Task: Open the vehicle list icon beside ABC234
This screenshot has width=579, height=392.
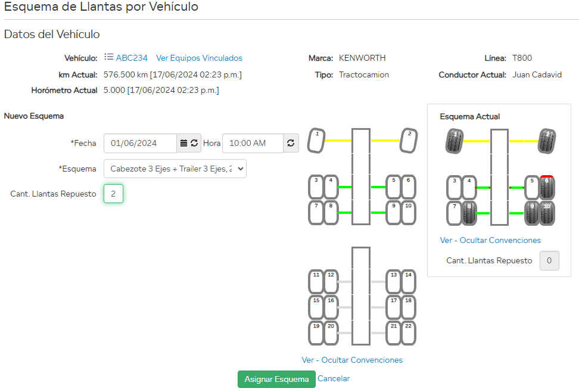Action: [109, 58]
